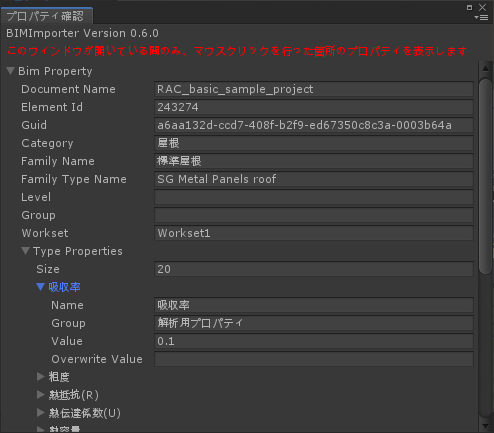Click the 'Category' label
494x433 pixels.
tap(47, 143)
